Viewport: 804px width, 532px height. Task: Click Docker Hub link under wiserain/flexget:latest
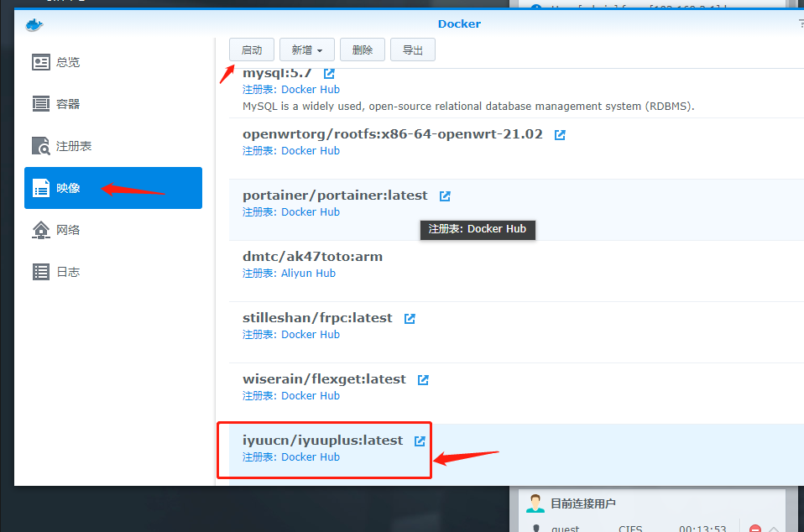(311, 396)
